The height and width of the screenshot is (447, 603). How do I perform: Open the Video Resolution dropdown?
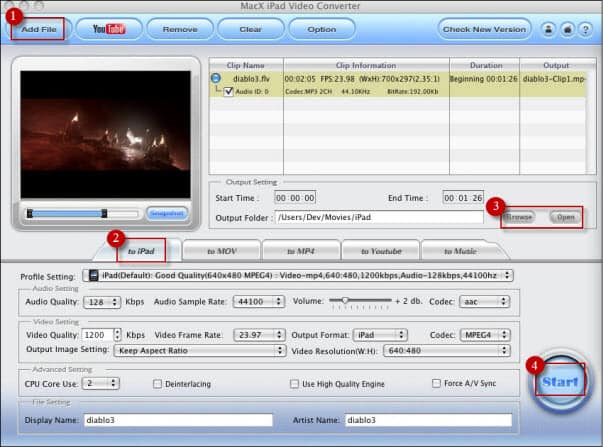click(446, 350)
